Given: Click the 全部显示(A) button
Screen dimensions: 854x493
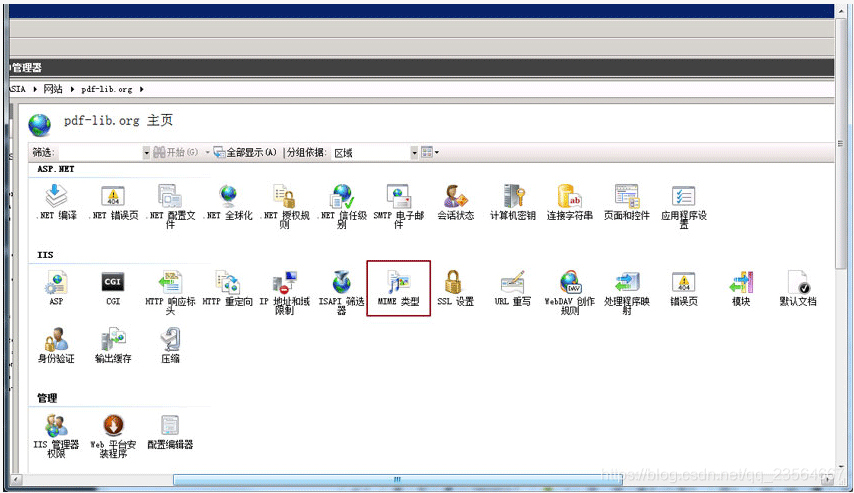Looking at the screenshot, I should click(246, 153).
